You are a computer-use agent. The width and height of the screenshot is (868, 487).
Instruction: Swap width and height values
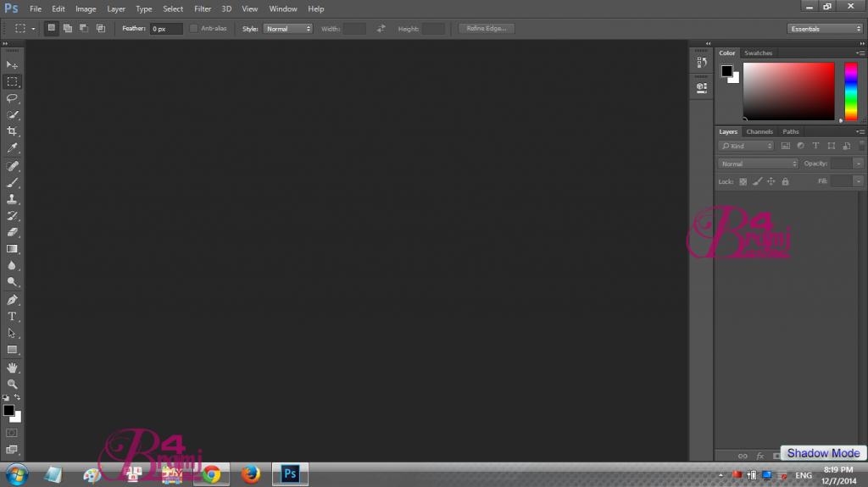tap(381, 28)
